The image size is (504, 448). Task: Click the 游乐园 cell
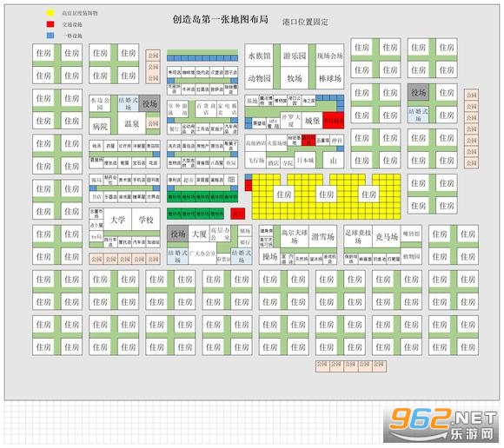(295, 56)
